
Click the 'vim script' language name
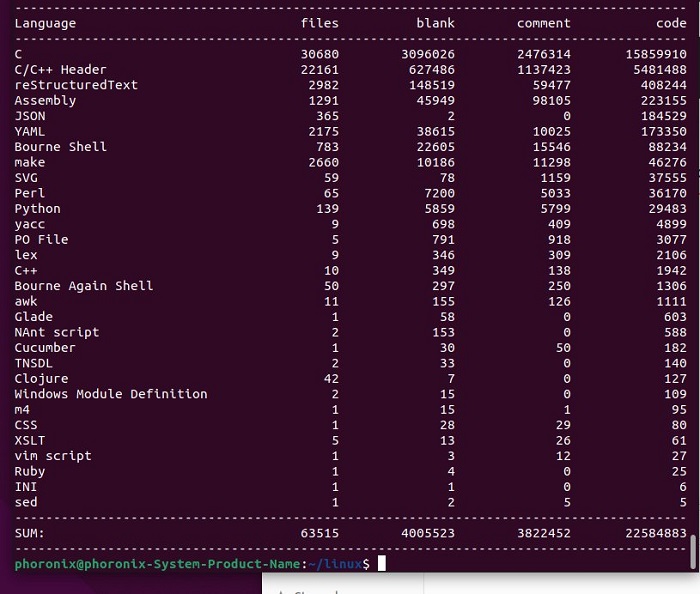pyautogui.click(x=53, y=456)
